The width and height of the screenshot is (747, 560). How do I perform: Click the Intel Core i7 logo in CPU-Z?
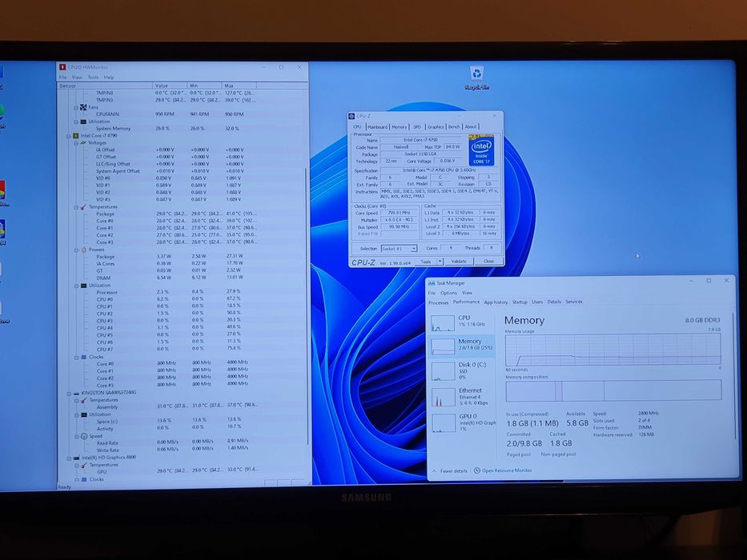(481, 150)
